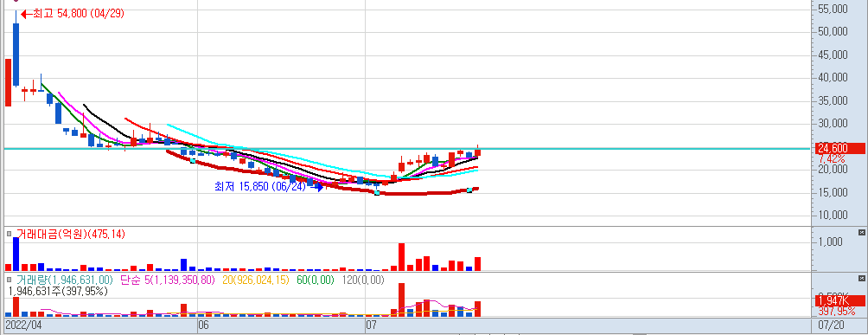
Task: Click the 최저 15,850 (06/24) low label
Action: tap(260, 187)
